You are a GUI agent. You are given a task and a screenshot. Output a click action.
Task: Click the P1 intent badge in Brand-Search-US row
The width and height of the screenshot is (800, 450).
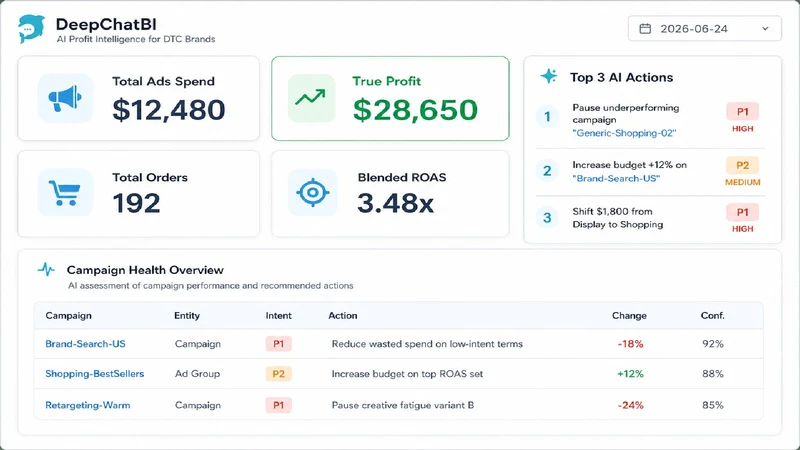[x=279, y=344]
